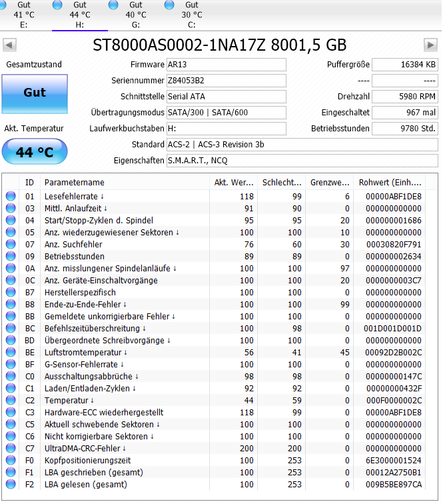The height and width of the screenshot is (504, 447).
Task: Select the 'UltraDMA-CRC-Fehler' parameter name
Action: click(82, 449)
